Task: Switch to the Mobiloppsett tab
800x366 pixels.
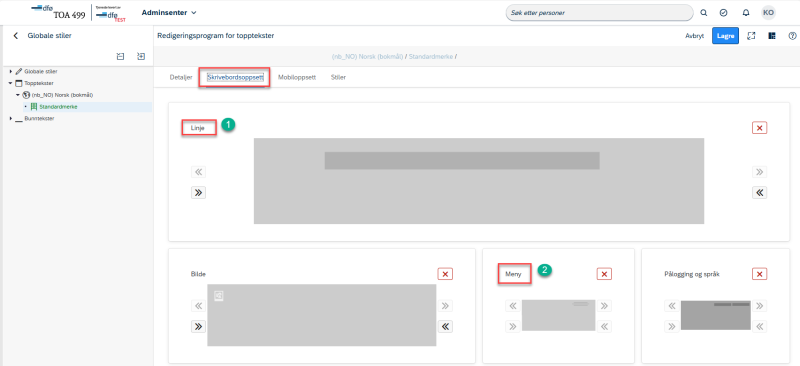Action: point(297,78)
